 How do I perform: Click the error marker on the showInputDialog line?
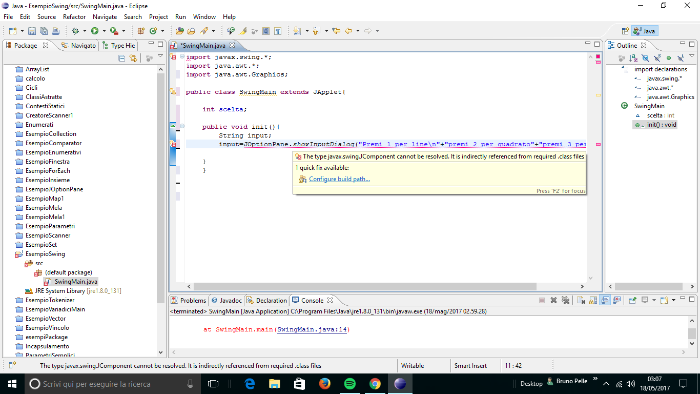[x=173, y=144]
